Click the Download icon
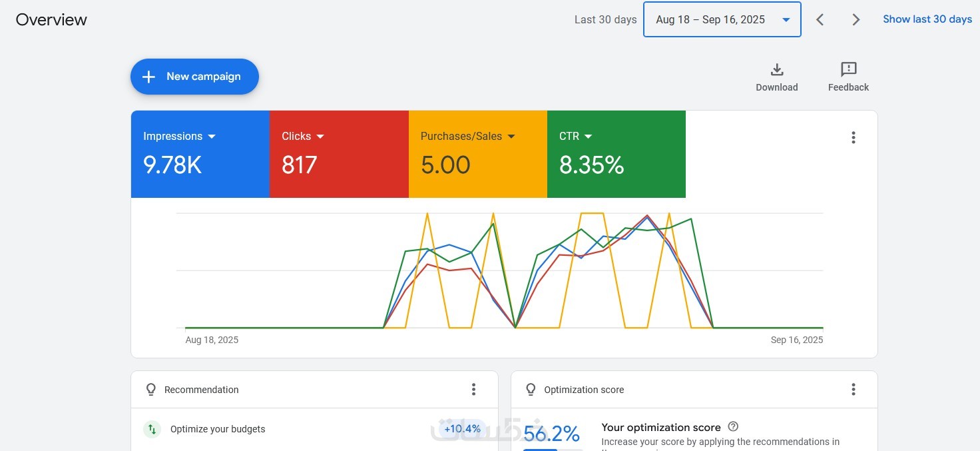Screen dimensions: 980x451 [x=776, y=70]
